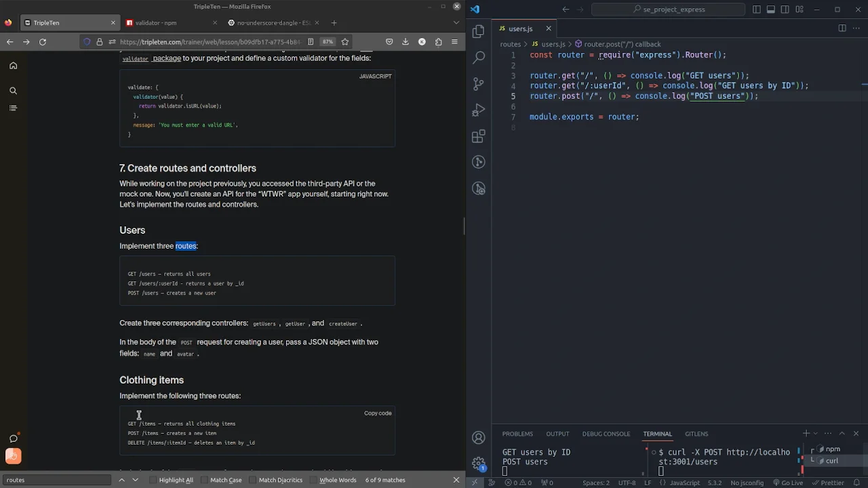
Task: Select the curl terminal in list
Action: click(x=832, y=461)
